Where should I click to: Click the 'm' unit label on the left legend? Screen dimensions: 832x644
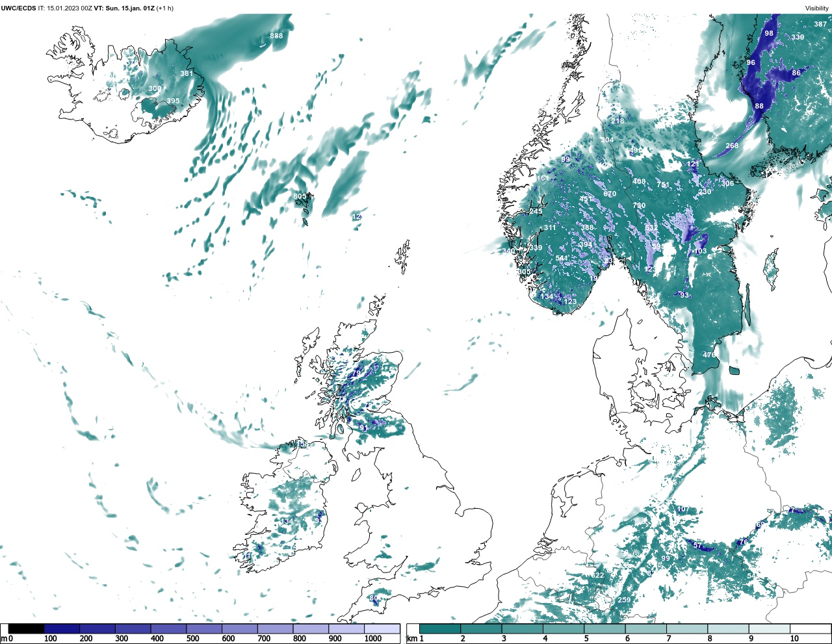point(3,639)
